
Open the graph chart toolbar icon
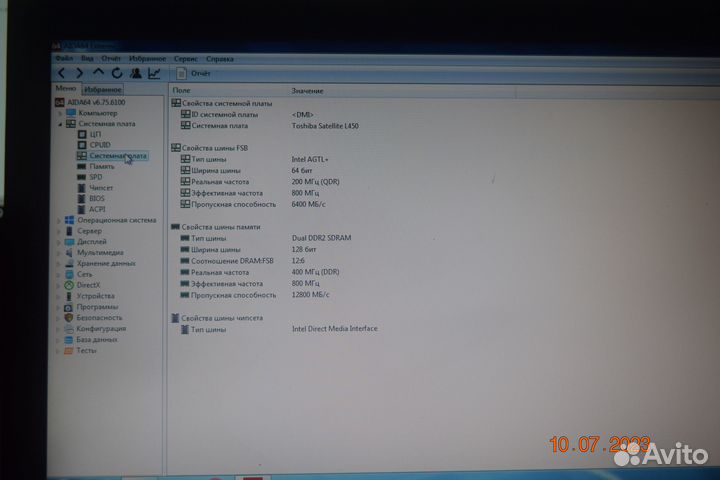coord(154,73)
